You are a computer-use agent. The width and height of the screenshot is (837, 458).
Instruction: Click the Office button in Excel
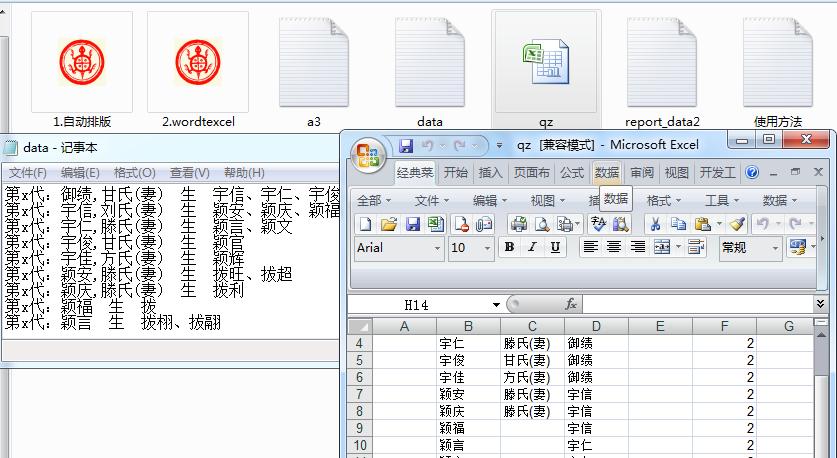(368, 155)
